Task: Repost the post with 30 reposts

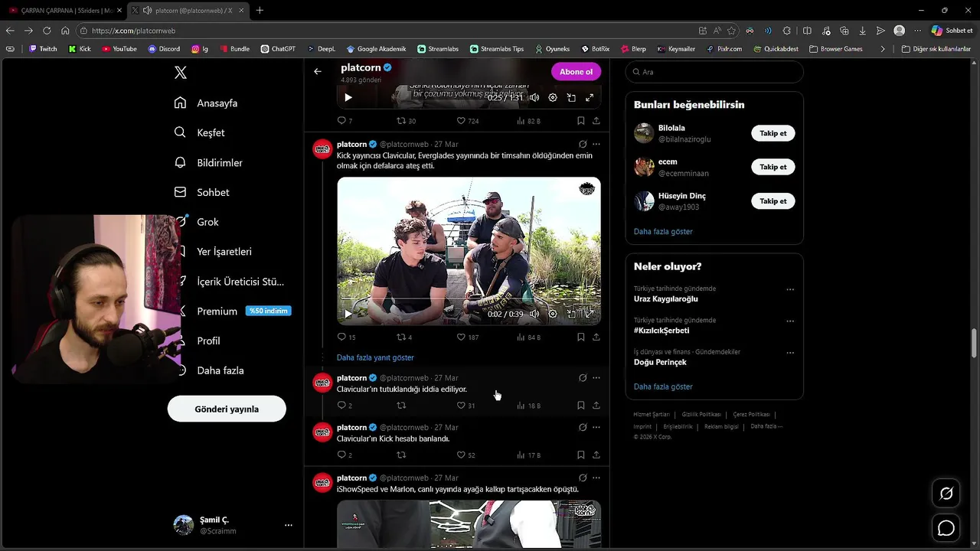Action: coord(406,121)
